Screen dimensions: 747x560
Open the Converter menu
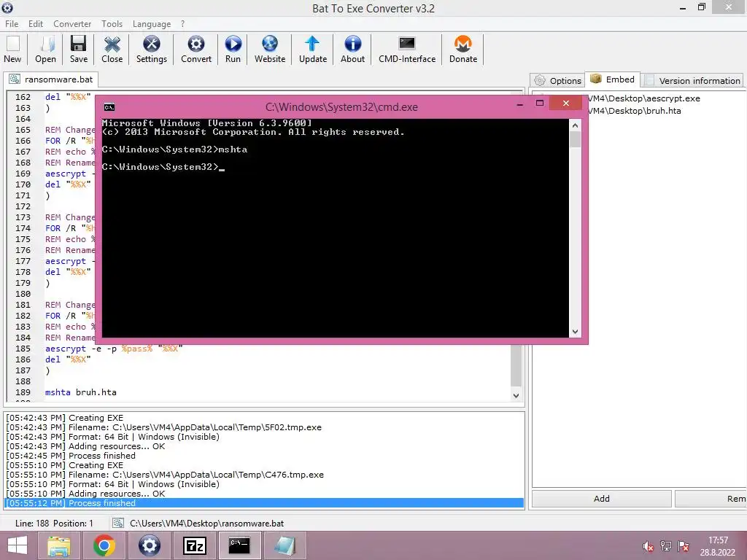(x=72, y=24)
